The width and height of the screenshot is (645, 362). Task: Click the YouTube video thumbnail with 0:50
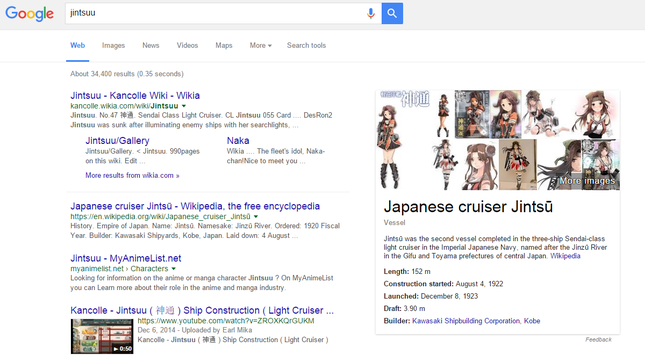tap(102, 336)
